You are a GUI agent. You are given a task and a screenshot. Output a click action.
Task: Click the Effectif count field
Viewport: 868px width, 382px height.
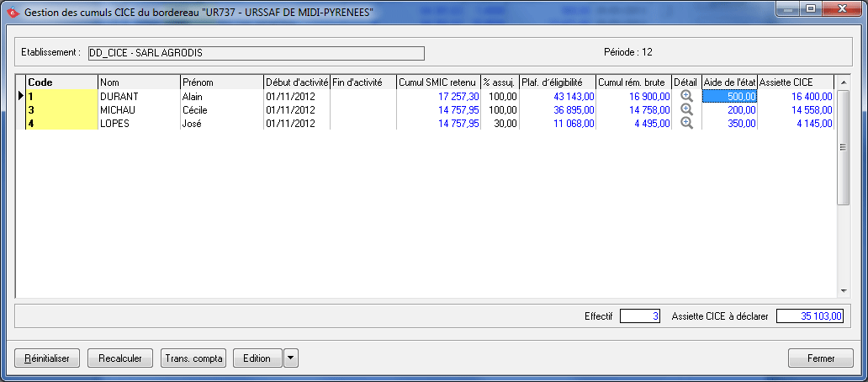point(642,316)
